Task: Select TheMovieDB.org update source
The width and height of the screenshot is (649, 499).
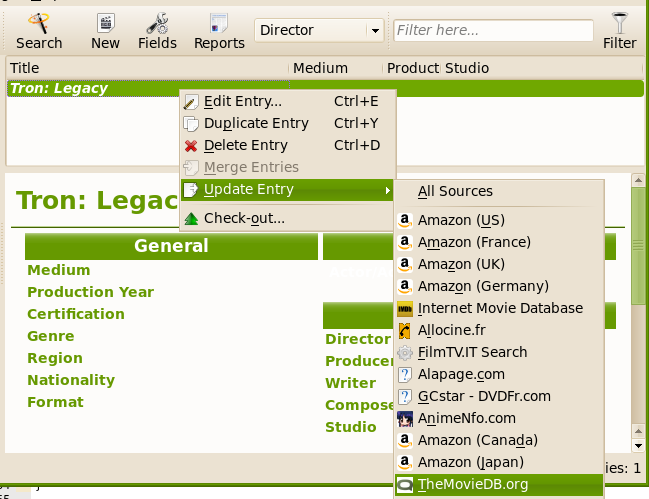Action: click(499, 485)
